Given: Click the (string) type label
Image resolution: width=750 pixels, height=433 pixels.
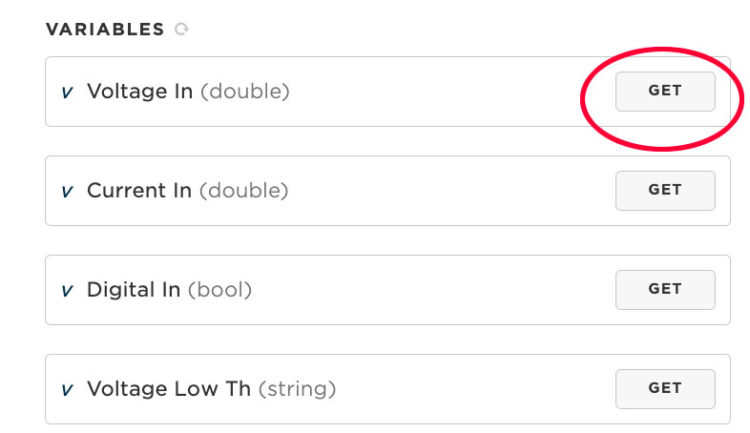Looking at the screenshot, I should [x=297, y=389].
